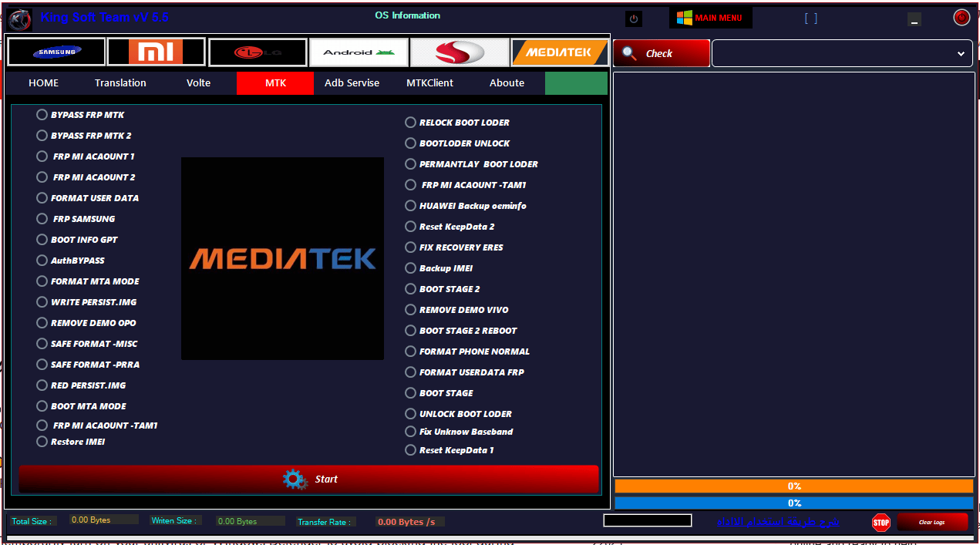Viewport: 980px width, 545px height.
Task: Click the King Soft Team logo icon
Action: click(x=19, y=18)
